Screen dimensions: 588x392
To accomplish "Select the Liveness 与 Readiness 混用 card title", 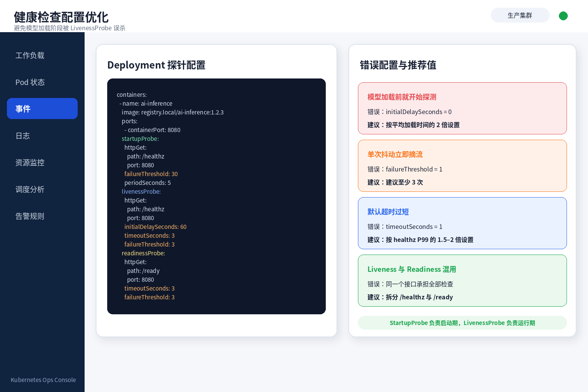I will point(412,269).
